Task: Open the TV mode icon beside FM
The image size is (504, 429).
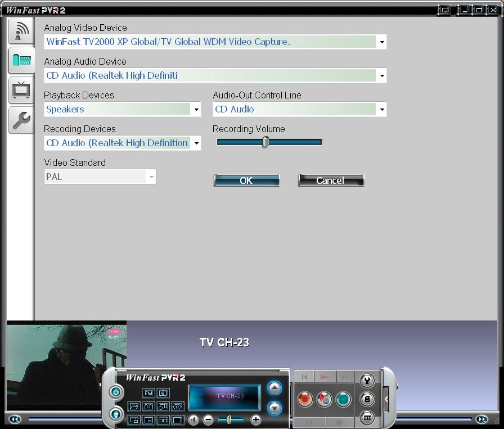Action: [163, 393]
